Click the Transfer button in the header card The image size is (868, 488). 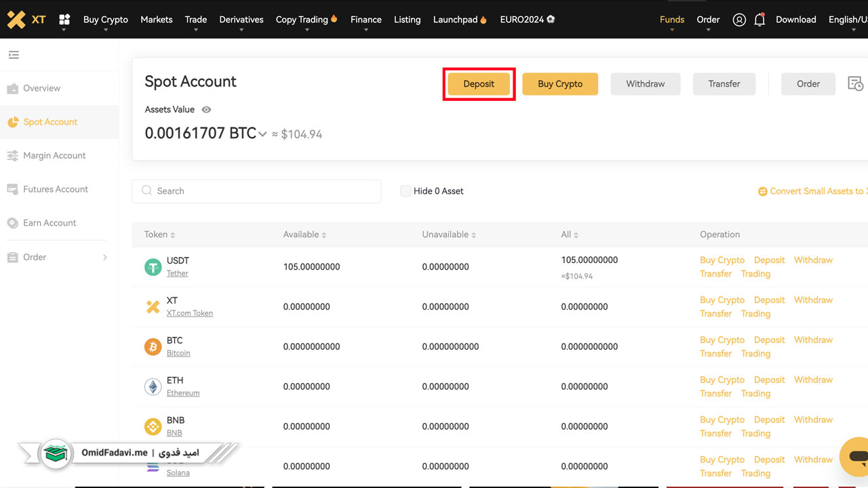(724, 84)
